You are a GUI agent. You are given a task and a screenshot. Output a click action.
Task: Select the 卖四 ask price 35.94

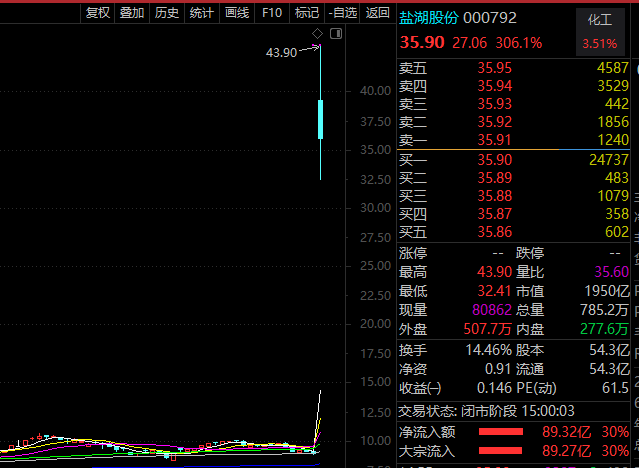495,86
